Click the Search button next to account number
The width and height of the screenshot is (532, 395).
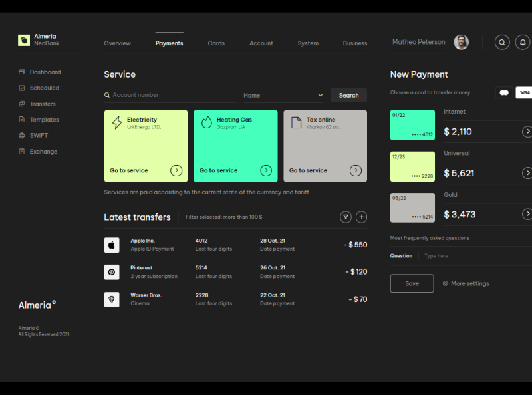click(x=348, y=95)
